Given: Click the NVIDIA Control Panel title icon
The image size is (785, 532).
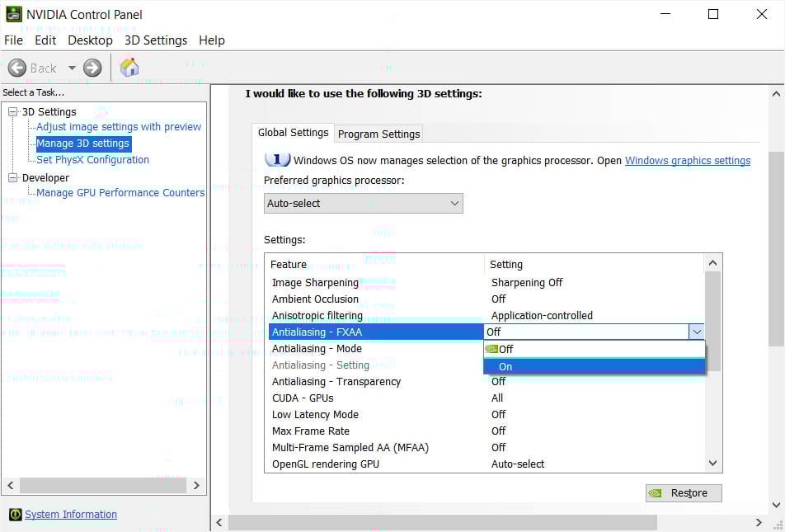Looking at the screenshot, I should pos(13,14).
